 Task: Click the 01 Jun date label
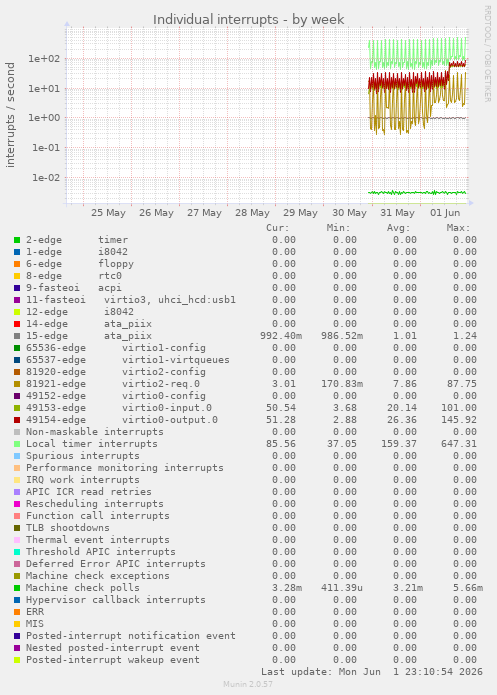coord(445,213)
